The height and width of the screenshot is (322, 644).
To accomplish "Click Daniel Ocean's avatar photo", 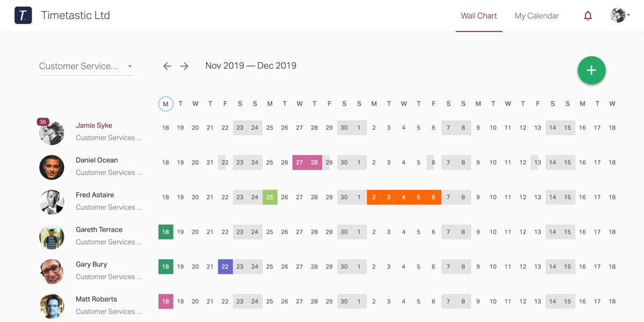I will (52, 167).
